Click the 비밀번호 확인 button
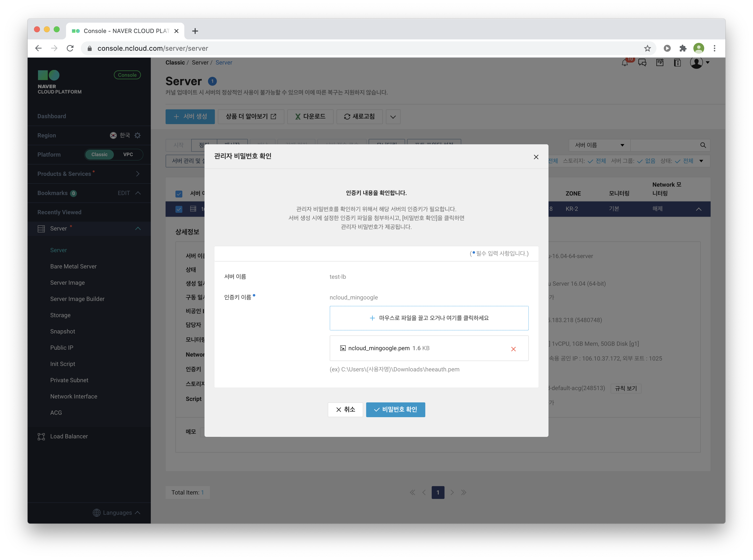The height and width of the screenshot is (560, 753). (x=395, y=410)
